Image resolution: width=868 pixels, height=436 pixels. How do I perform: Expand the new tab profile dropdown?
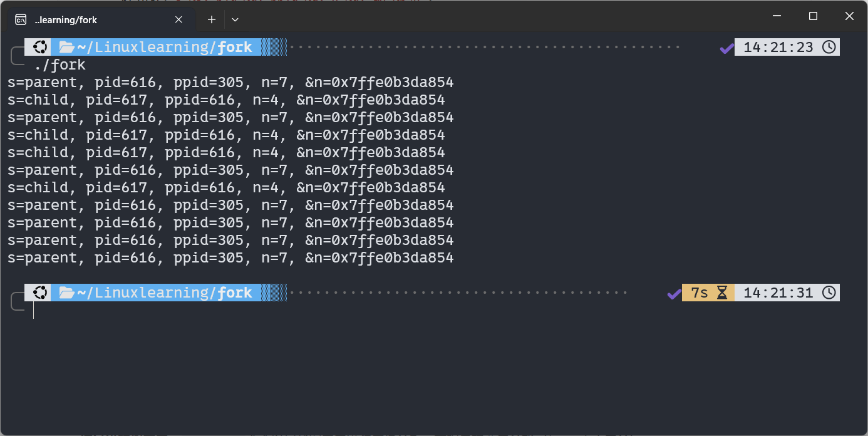point(235,19)
